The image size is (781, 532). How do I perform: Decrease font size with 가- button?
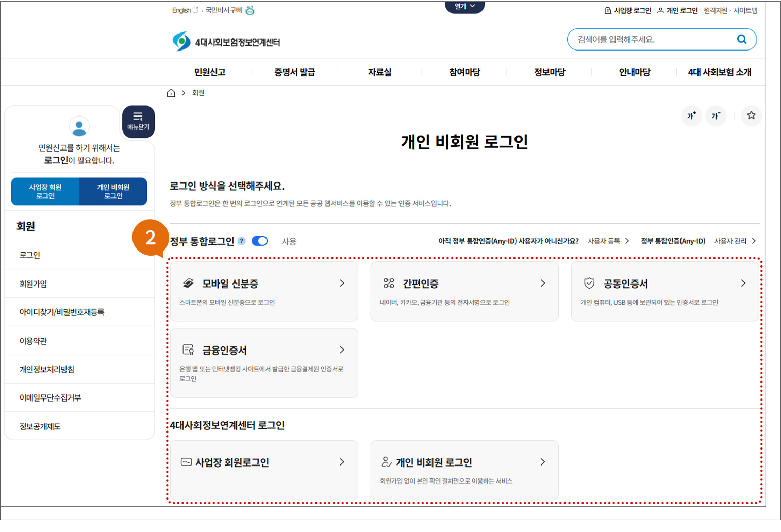point(716,115)
